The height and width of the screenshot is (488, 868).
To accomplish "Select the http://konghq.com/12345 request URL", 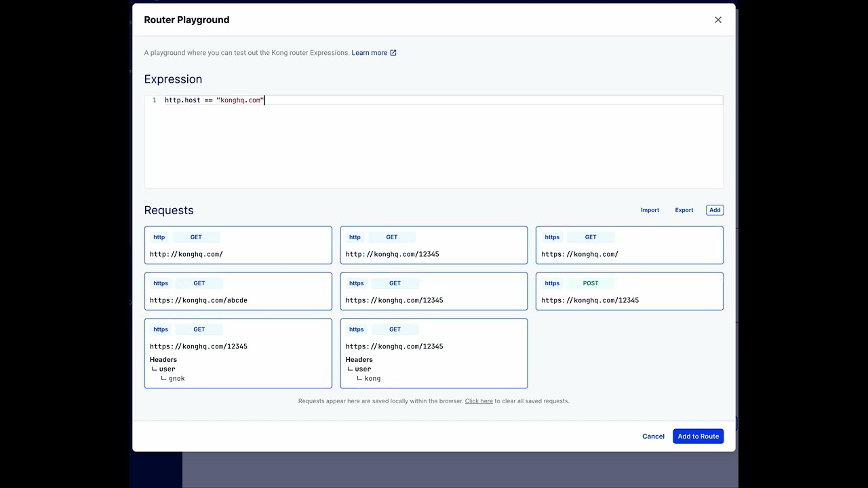I will 392,254.
